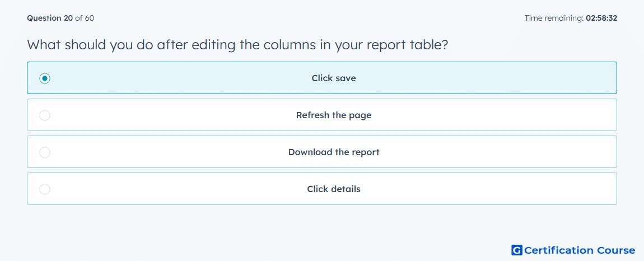The height and width of the screenshot is (261, 644).
Task: Select the Click save radio button
Action: click(45, 78)
